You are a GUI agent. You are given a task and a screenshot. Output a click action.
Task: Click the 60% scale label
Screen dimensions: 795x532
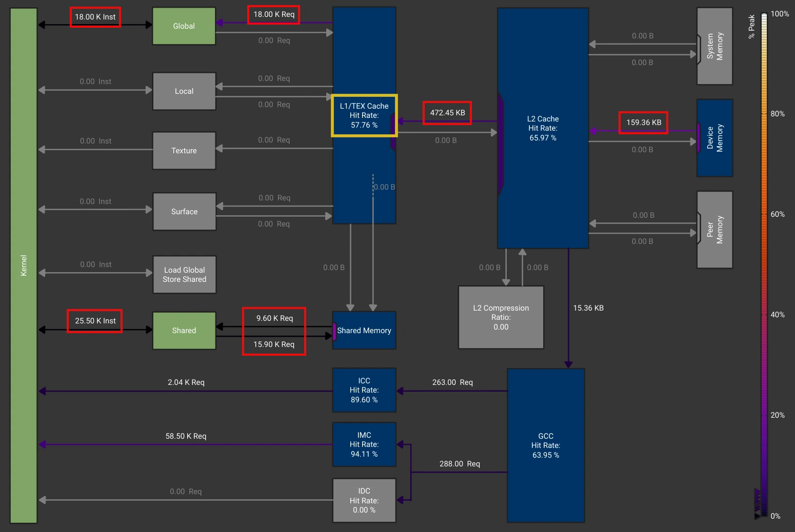(x=778, y=214)
